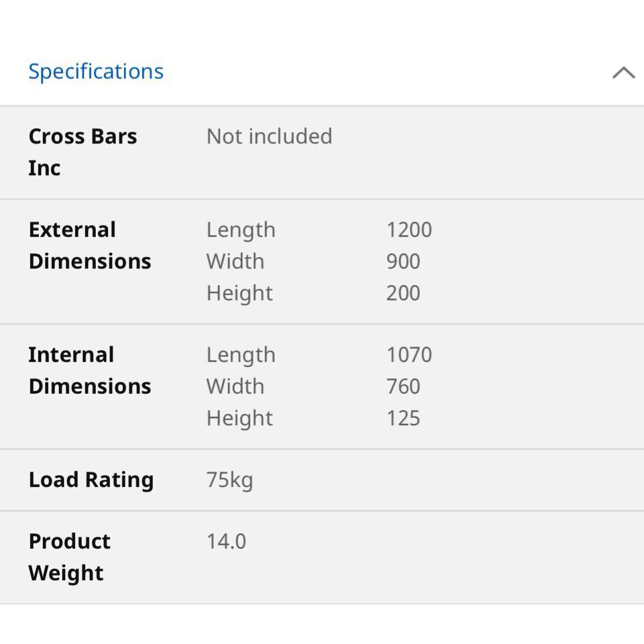This screenshot has height=644, width=644.
Task: Click the internal Height value 125
Action: [x=403, y=418]
